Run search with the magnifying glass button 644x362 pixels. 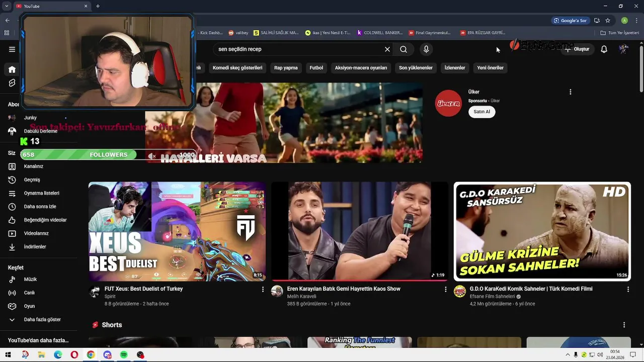[404, 49]
